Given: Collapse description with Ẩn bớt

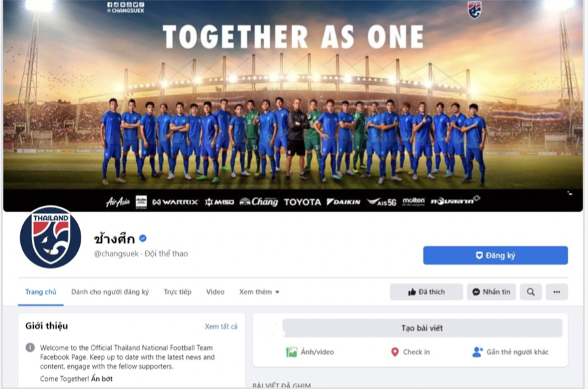Looking at the screenshot, I should (102, 379).
